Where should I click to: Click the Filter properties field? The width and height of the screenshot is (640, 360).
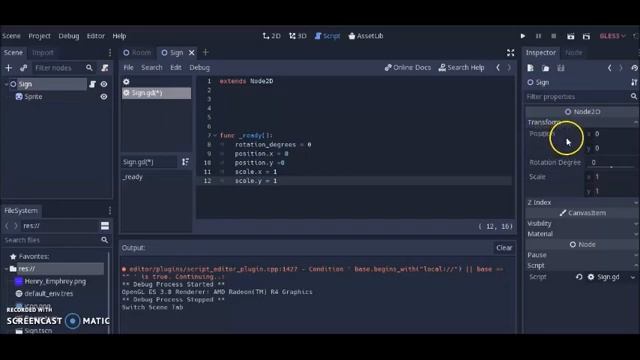[x=577, y=97]
